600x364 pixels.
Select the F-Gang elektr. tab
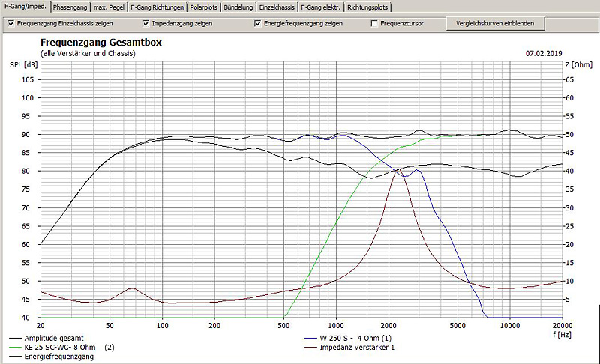coord(321,7)
